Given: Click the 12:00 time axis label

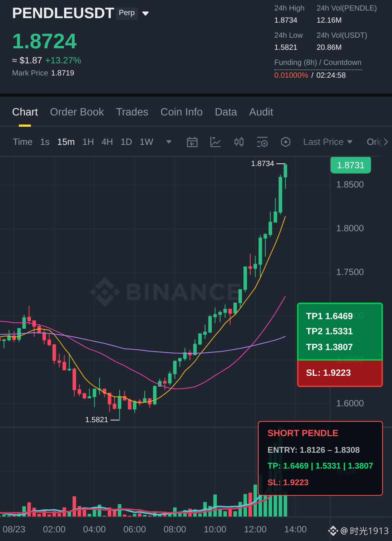Looking at the screenshot, I should click(x=255, y=529).
